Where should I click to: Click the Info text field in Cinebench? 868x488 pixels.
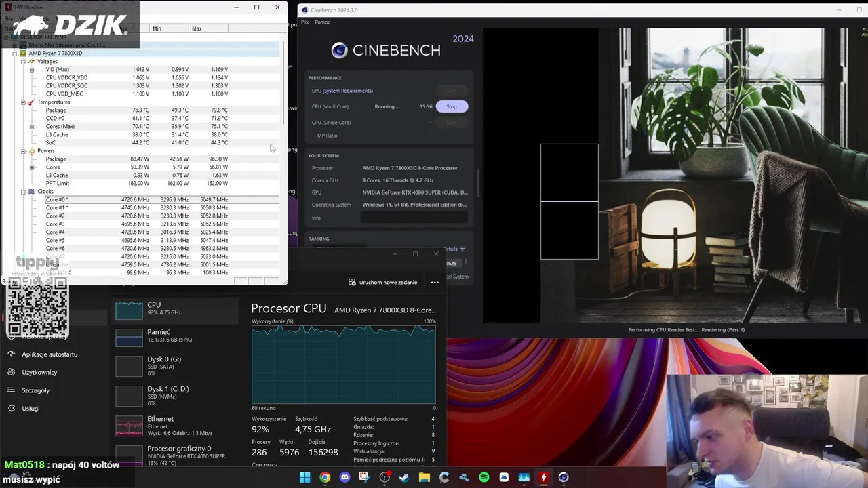[x=414, y=218]
